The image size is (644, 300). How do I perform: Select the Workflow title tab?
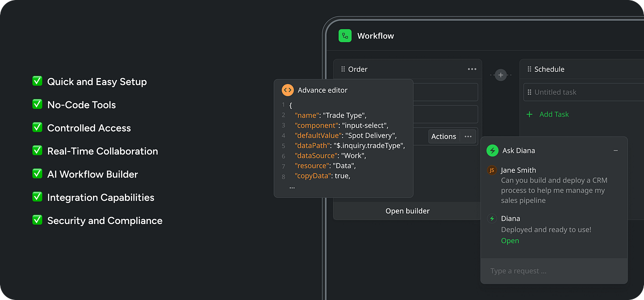click(x=375, y=36)
